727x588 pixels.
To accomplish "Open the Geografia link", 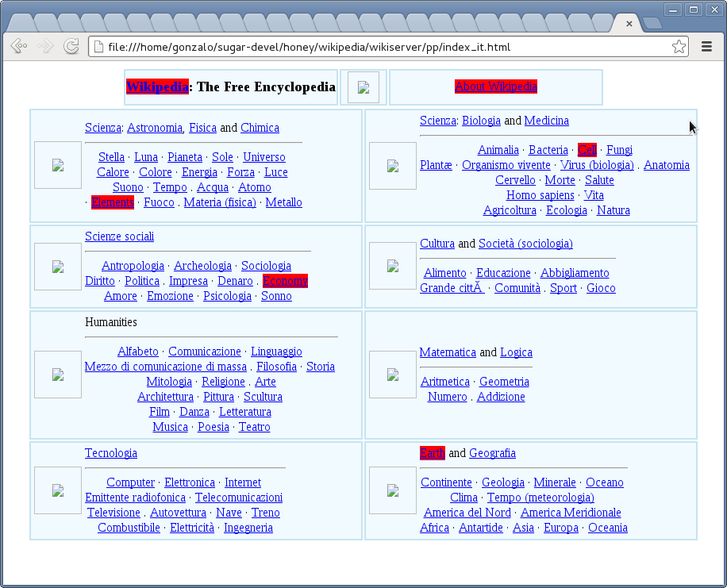I will tap(492, 453).
